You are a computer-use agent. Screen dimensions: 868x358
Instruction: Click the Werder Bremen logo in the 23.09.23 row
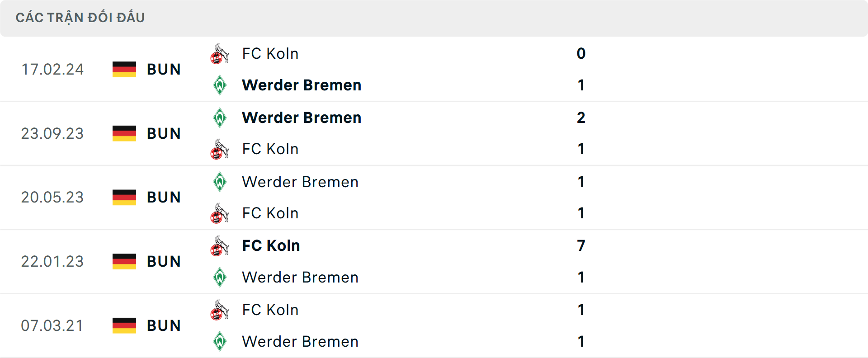pos(220,118)
